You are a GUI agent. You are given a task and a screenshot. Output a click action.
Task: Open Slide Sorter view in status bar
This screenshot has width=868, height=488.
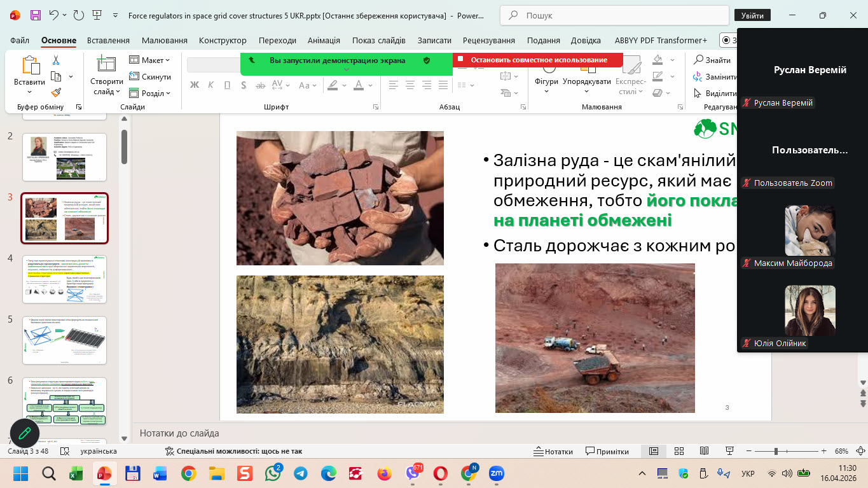[679, 451]
